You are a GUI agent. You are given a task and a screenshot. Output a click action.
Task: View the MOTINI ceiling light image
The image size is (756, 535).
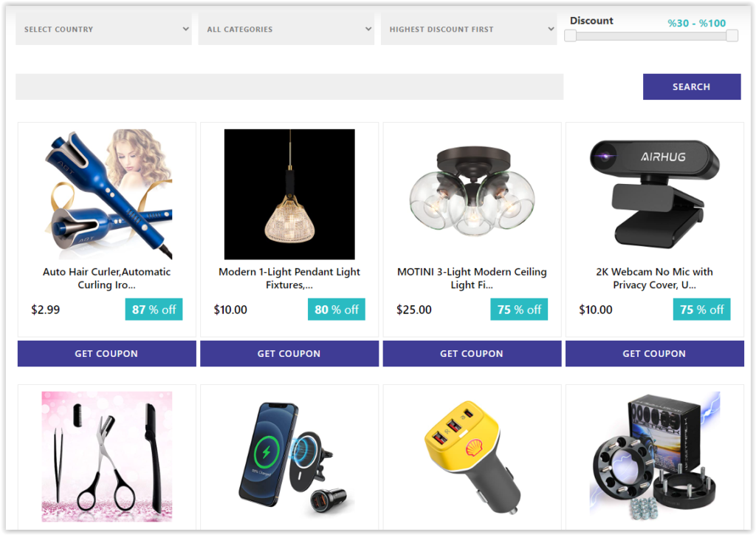tap(472, 194)
